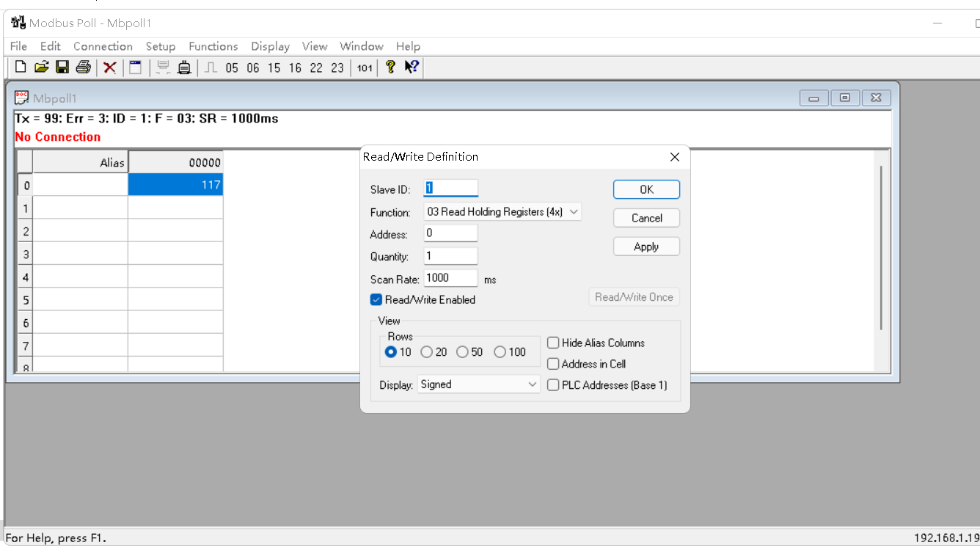Click the greyed connect network icon
980x548 pixels.
point(163,67)
